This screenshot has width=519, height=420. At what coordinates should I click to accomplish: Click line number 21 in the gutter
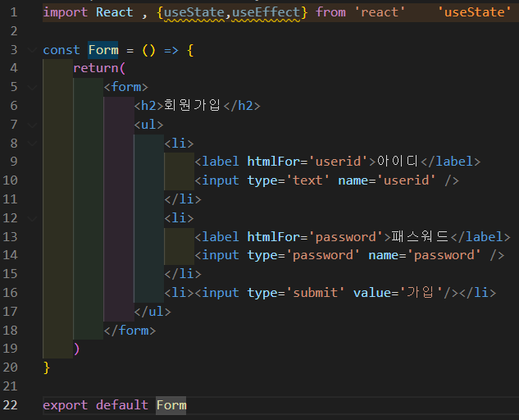coord(11,386)
